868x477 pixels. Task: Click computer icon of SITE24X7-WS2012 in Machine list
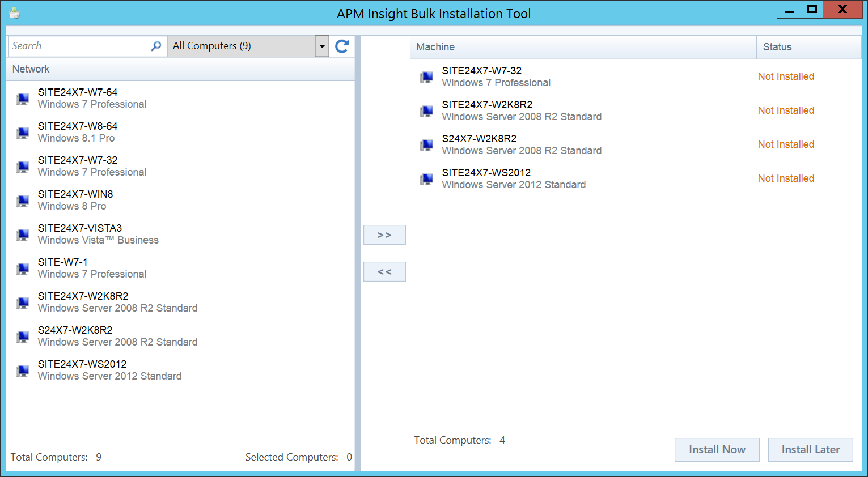point(426,179)
